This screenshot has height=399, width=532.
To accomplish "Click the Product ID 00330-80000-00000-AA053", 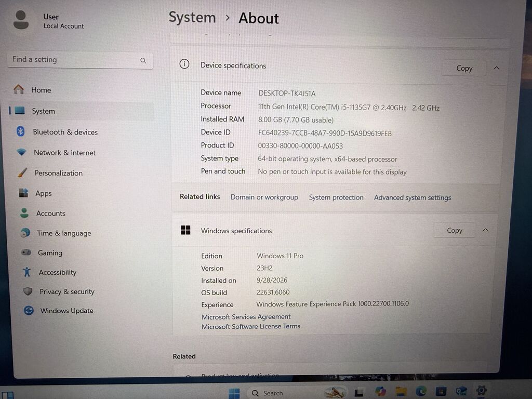I will pyautogui.click(x=300, y=146).
